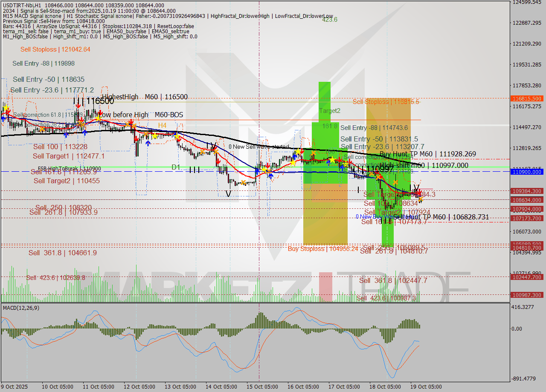Click the yellow star signal marker near the H4 label

(x=155, y=136)
